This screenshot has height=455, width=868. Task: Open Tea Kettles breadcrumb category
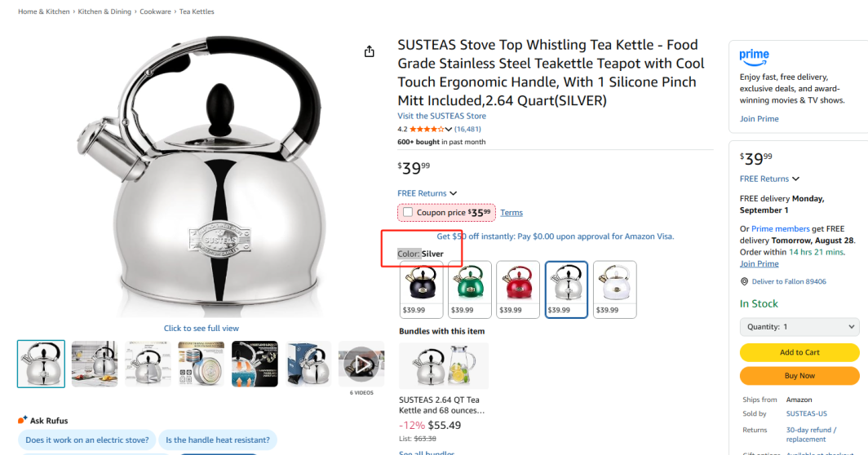click(197, 12)
